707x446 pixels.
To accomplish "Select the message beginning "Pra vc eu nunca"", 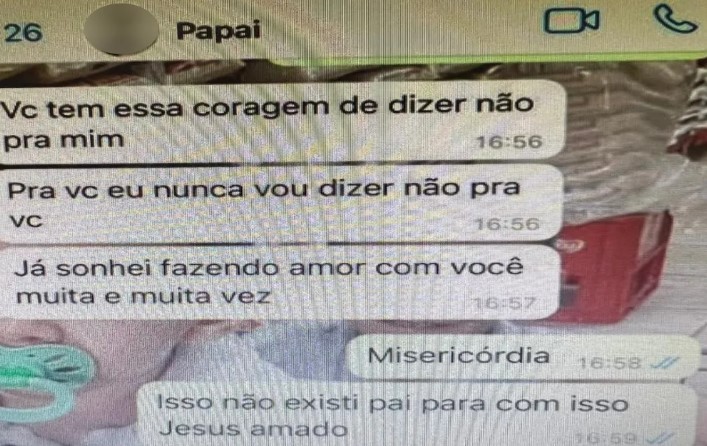I will pyautogui.click(x=282, y=204).
